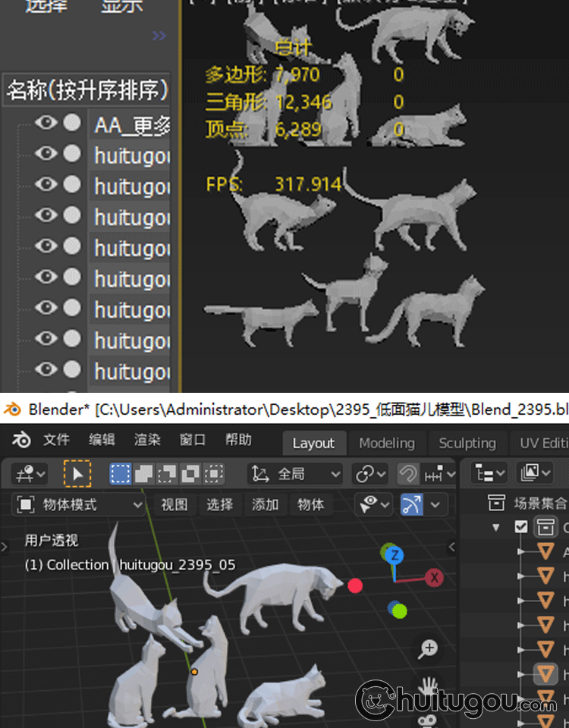Expand the toolbar with the viewport's left edge arrow
The width and height of the screenshot is (569, 728).
click(5, 547)
